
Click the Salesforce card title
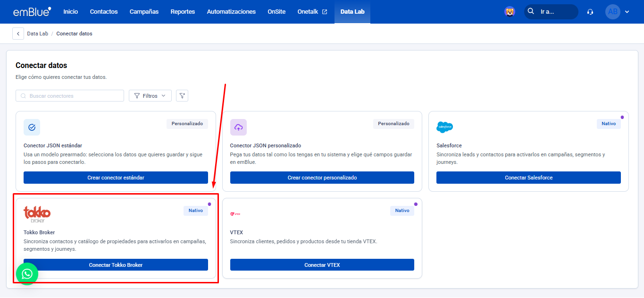pos(449,145)
